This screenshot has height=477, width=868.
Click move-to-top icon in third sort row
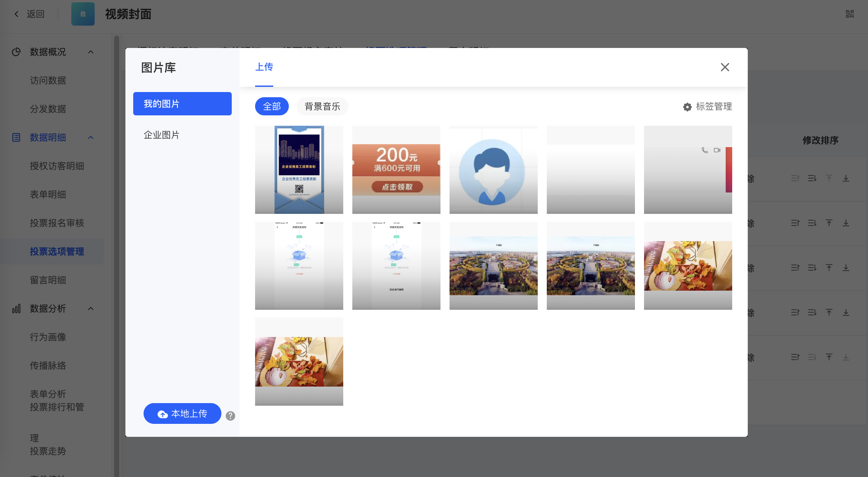coord(829,268)
